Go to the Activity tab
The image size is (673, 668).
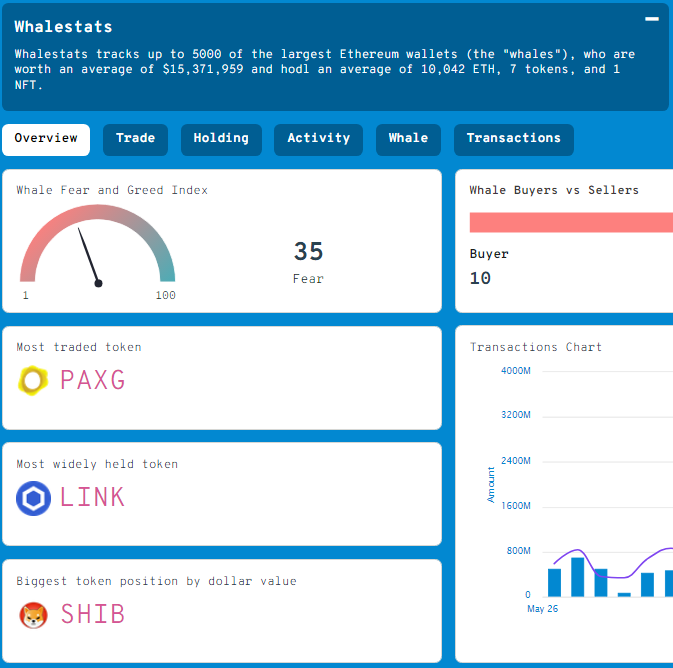point(318,140)
